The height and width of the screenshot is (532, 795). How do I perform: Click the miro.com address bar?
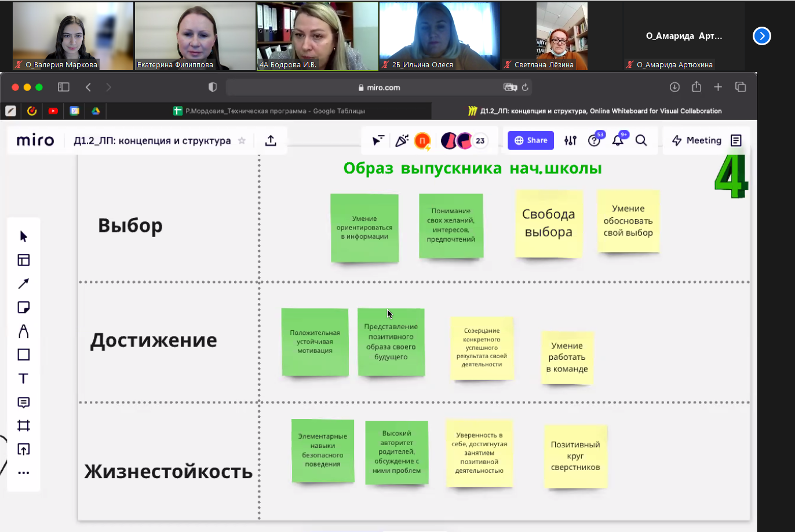[x=379, y=88]
